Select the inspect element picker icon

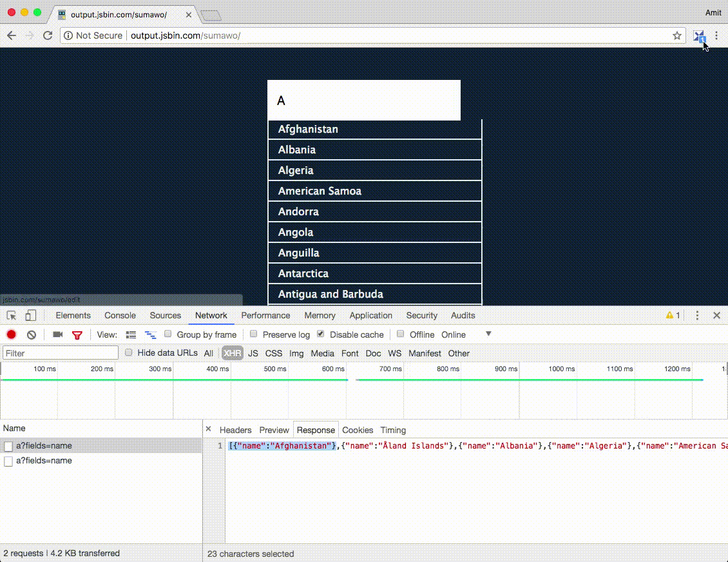coord(12,315)
